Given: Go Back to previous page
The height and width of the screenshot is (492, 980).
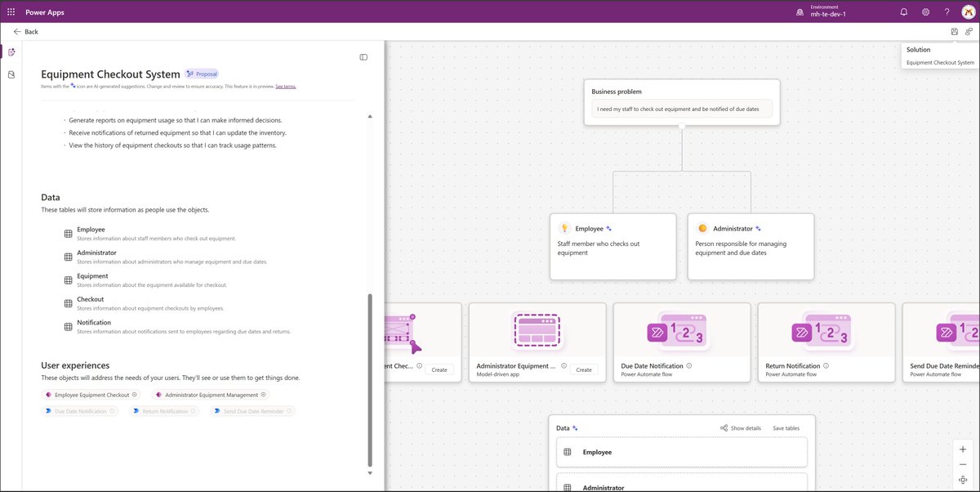Looking at the screenshot, I should (25, 32).
